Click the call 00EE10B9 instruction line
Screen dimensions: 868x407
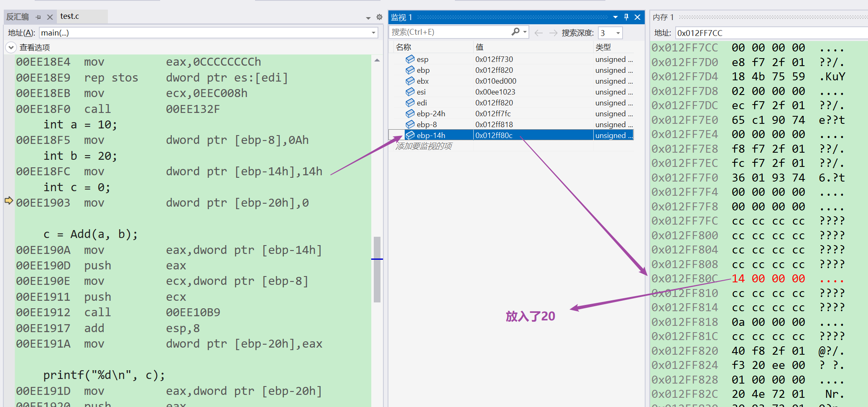coord(118,312)
